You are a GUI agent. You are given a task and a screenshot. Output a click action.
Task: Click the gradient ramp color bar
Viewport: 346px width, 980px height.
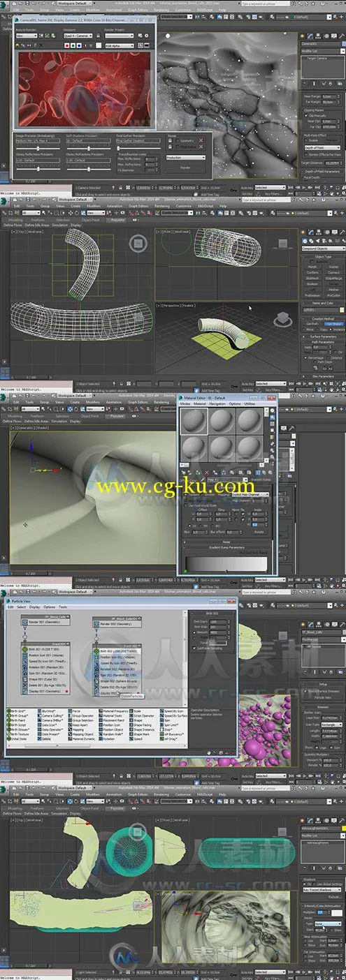(226, 563)
